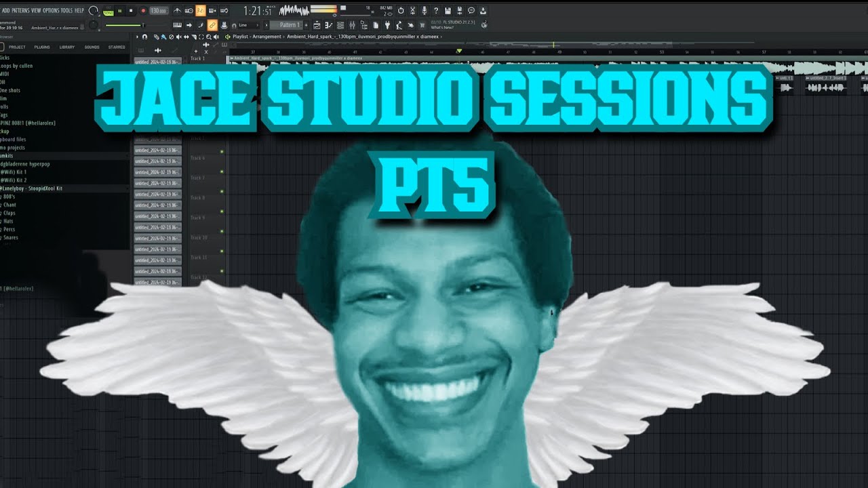Toggle the metronome icon
The width and height of the screenshot is (868, 488).
pos(177,11)
